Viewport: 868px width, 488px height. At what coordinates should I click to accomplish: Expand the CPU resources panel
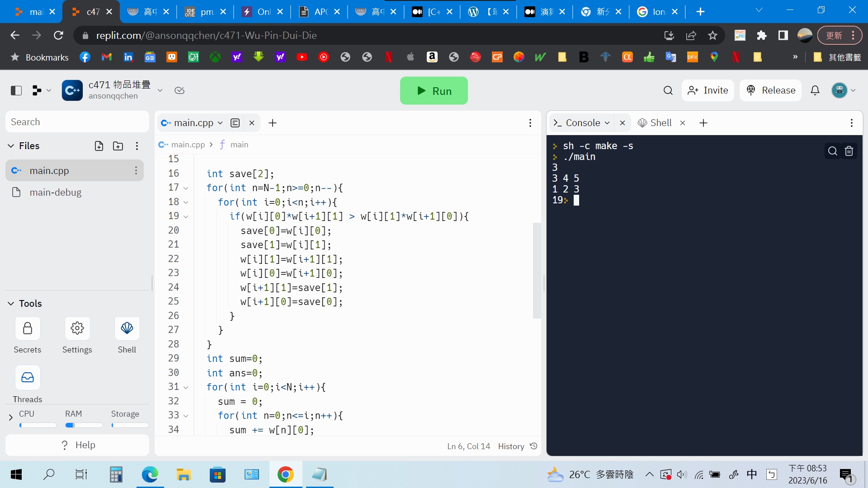click(x=11, y=418)
